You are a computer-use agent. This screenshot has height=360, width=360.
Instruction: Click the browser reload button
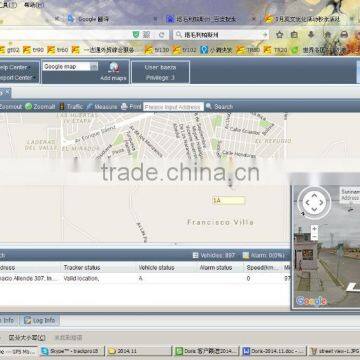tap(162, 35)
